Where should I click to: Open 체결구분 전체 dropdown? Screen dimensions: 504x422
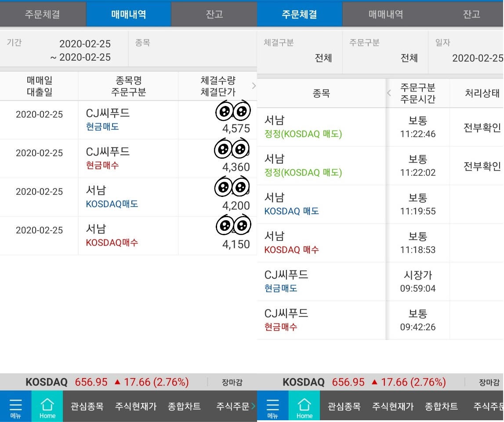300,52
